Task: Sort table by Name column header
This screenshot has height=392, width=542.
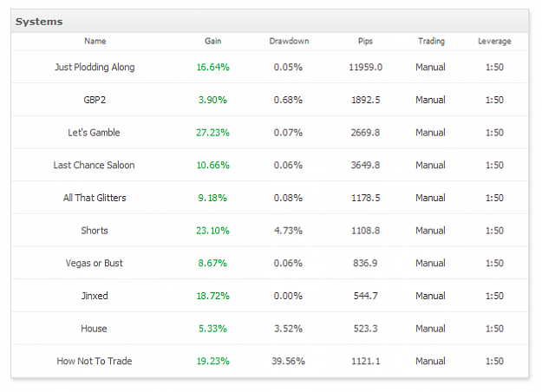Action: [x=95, y=41]
